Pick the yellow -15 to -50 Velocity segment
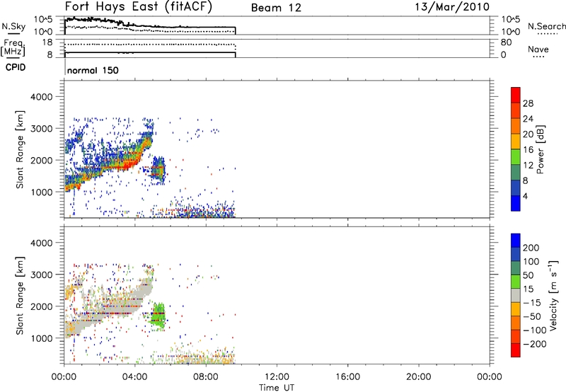This screenshot has width=566, height=392. click(x=516, y=309)
